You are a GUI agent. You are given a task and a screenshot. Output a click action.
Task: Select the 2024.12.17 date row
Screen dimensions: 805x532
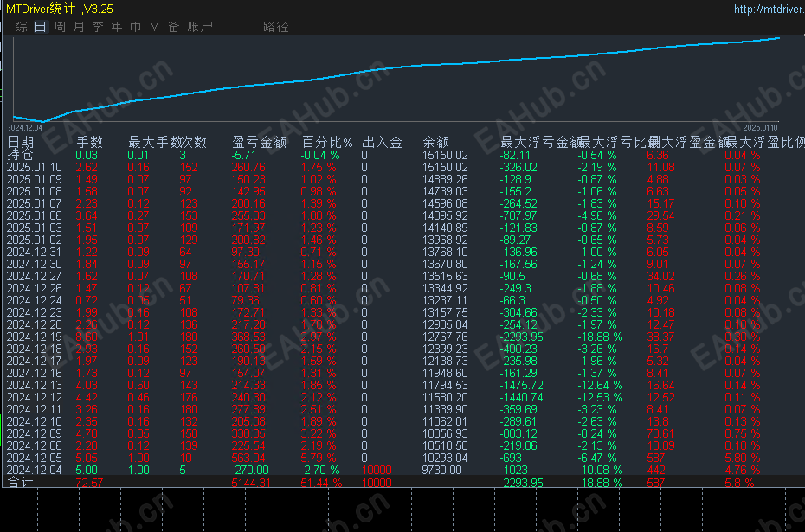click(x=34, y=362)
